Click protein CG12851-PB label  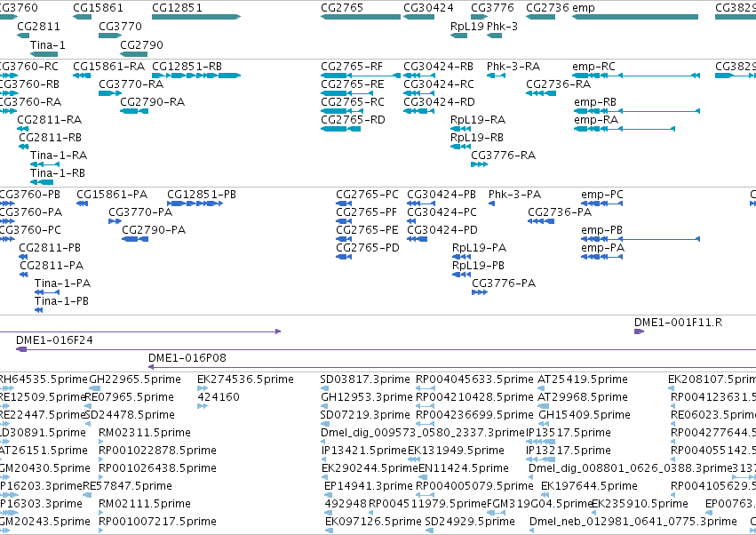202,195
